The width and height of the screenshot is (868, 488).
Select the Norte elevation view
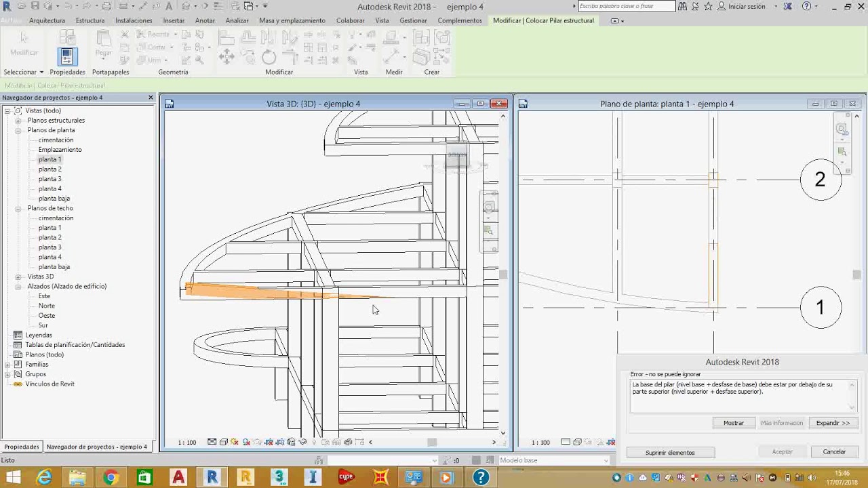[47, 306]
